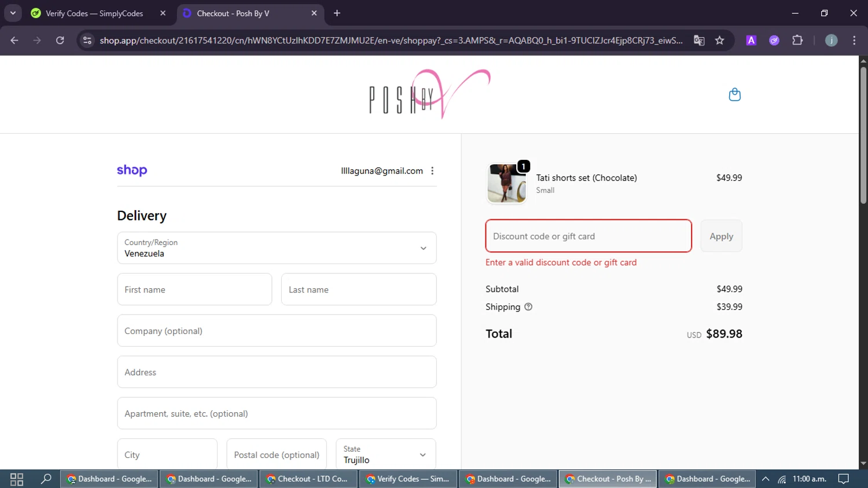The width and height of the screenshot is (868, 488).
Task: Click the Tati shorts set (Chocolate) title
Action: tap(586, 178)
